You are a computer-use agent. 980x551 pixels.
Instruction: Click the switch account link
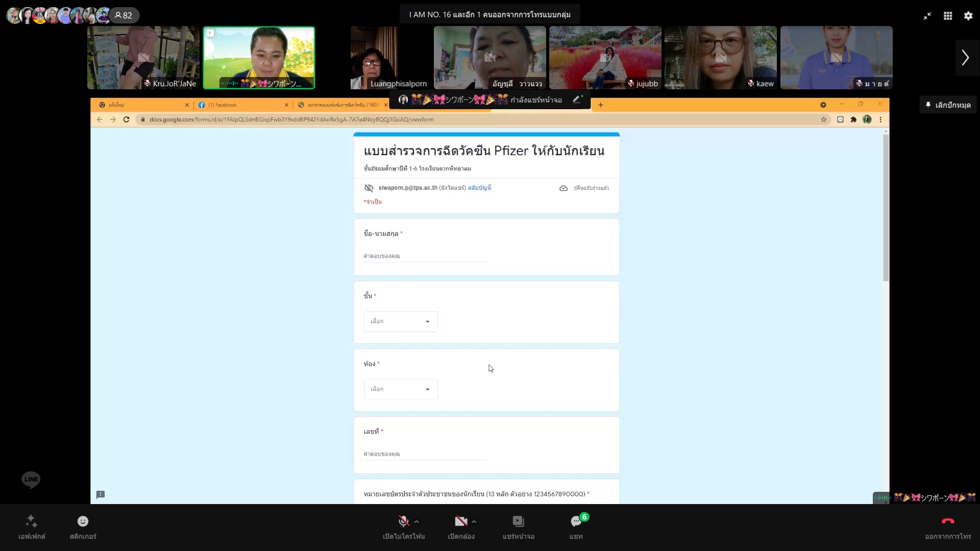479,188
